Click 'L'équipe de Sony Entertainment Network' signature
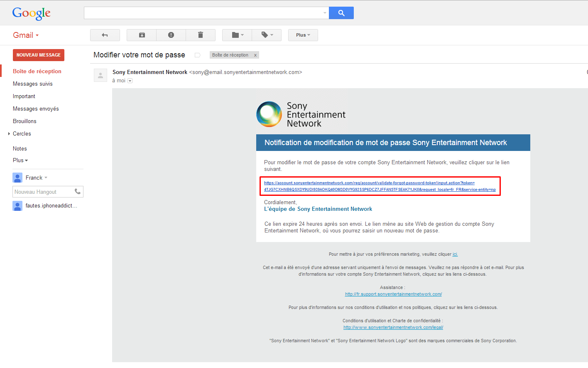This screenshot has height=368, width=588. click(318, 209)
